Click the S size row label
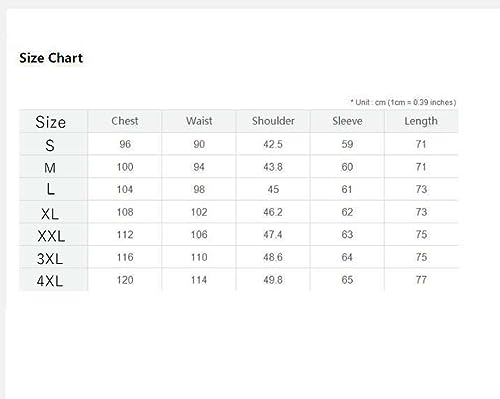The width and height of the screenshot is (500, 399). click(50, 145)
